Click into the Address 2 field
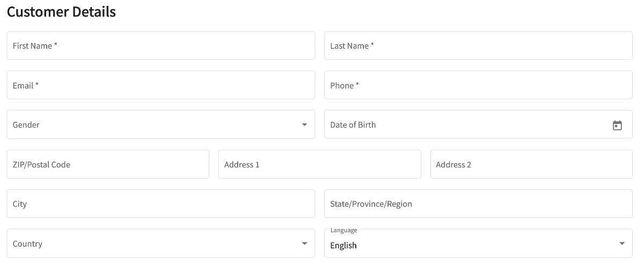 531,165
